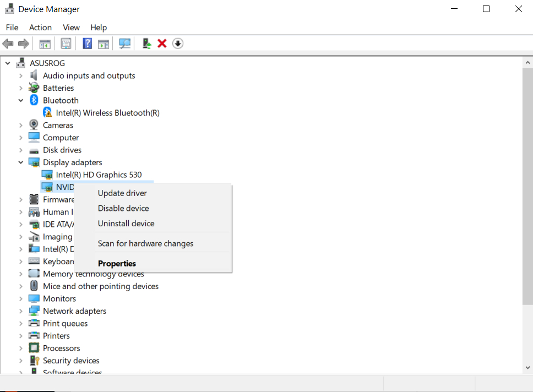Click the Forward arrow toolbar icon
This screenshot has width=533, height=392.
click(x=24, y=43)
